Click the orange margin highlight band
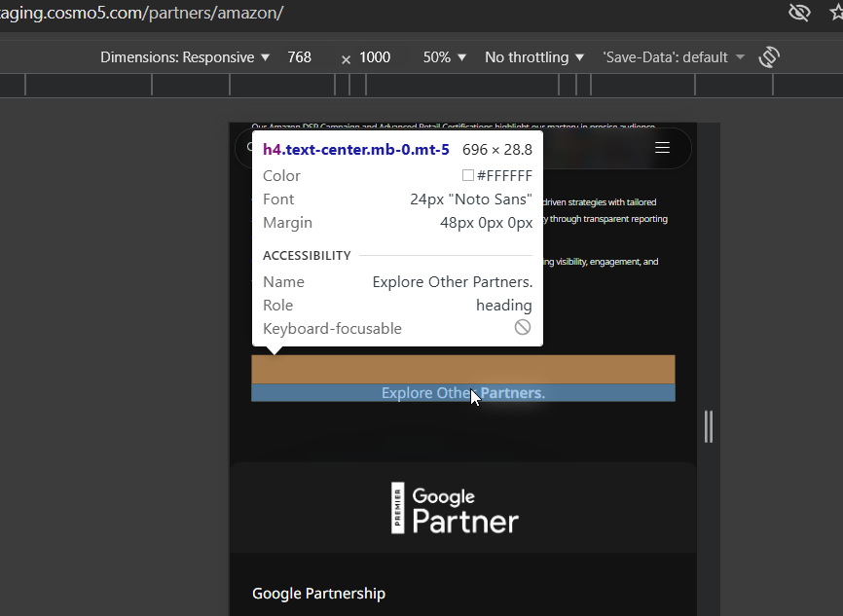 [x=463, y=370]
